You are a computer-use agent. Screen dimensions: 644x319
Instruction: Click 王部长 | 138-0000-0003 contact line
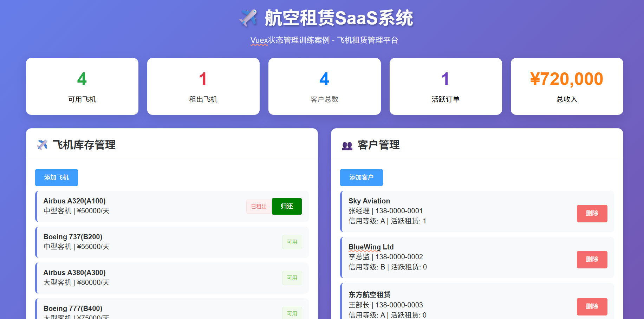click(386, 305)
